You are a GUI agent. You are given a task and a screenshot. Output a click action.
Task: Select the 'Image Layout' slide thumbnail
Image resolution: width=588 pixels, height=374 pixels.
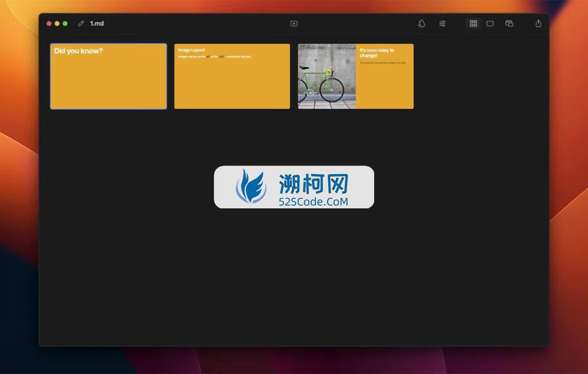click(232, 76)
